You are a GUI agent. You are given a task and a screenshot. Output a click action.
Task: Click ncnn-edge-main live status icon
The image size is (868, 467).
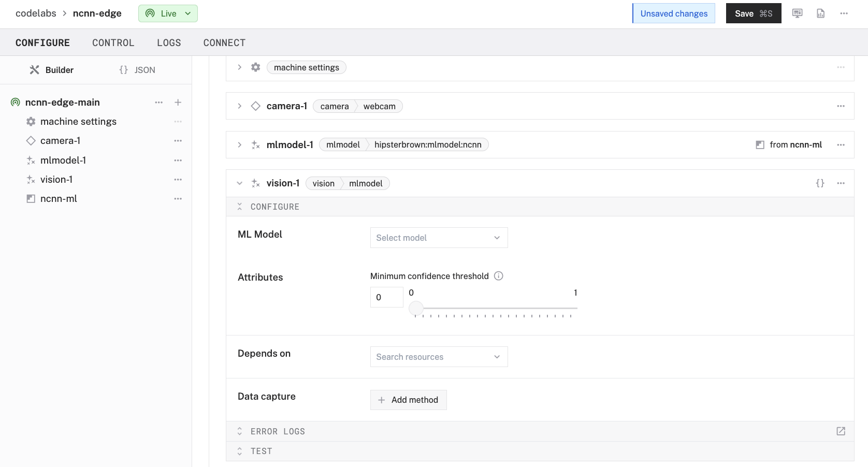point(16,103)
